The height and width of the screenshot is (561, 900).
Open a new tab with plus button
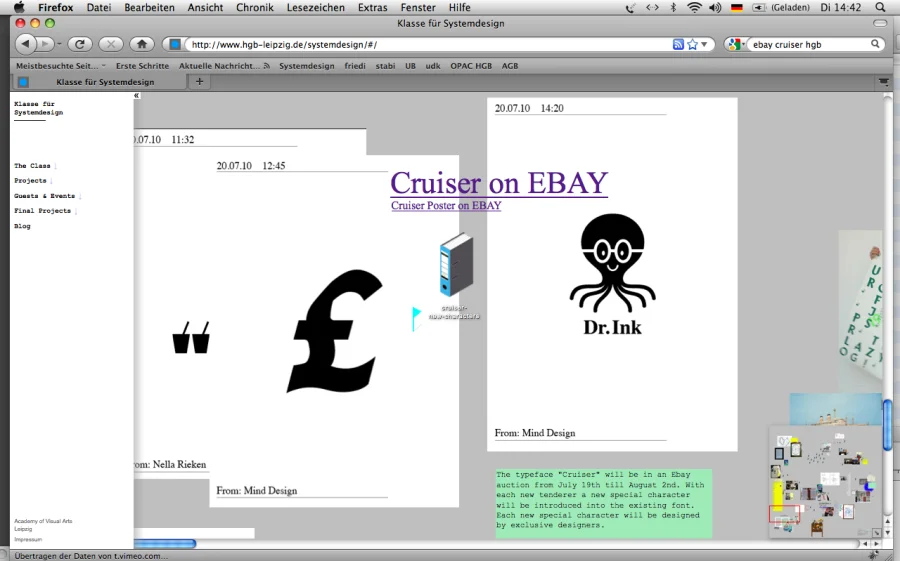(199, 82)
